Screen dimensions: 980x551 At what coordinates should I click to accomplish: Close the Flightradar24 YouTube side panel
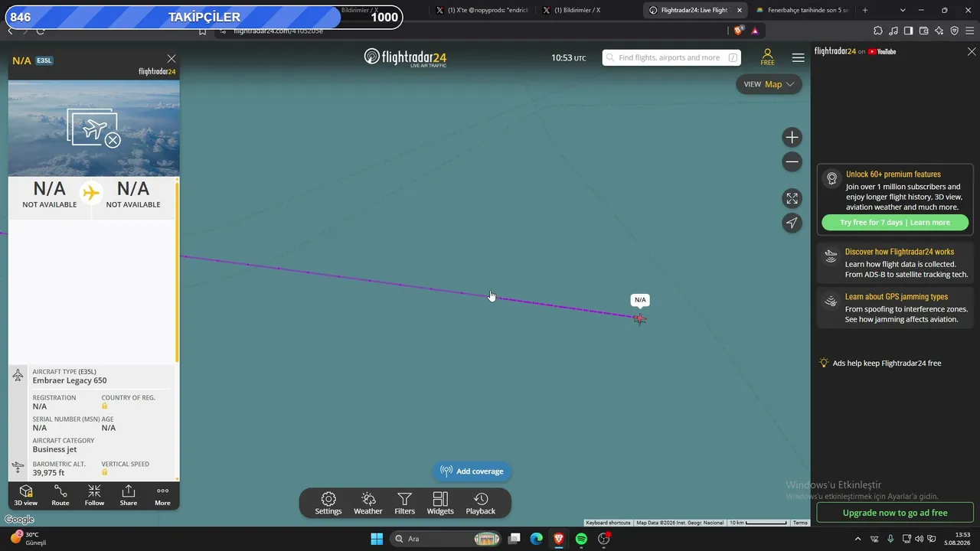point(972,51)
